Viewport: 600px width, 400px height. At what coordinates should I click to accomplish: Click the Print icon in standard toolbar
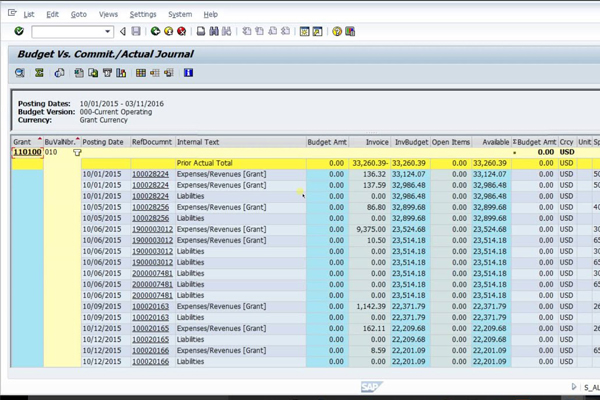click(x=201, y=31)
